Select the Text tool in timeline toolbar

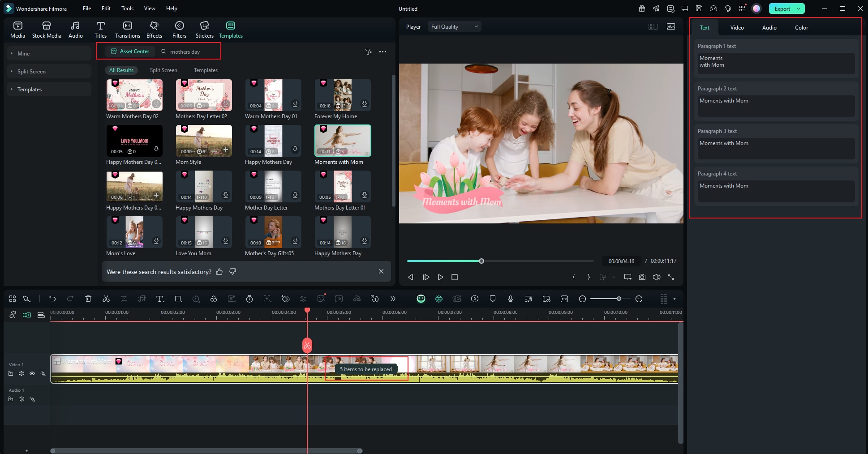coord(160,299)
